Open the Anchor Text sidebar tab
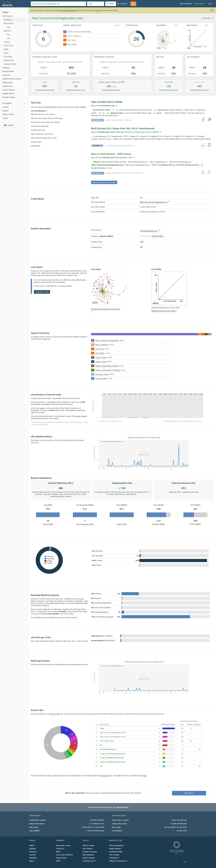The height and width of the screenshot is (868, 216). (8, 46)
